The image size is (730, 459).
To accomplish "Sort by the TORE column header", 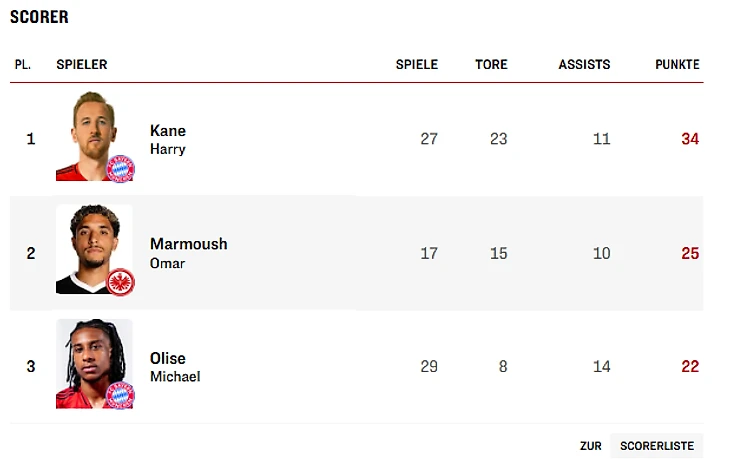I will [491, 64].
